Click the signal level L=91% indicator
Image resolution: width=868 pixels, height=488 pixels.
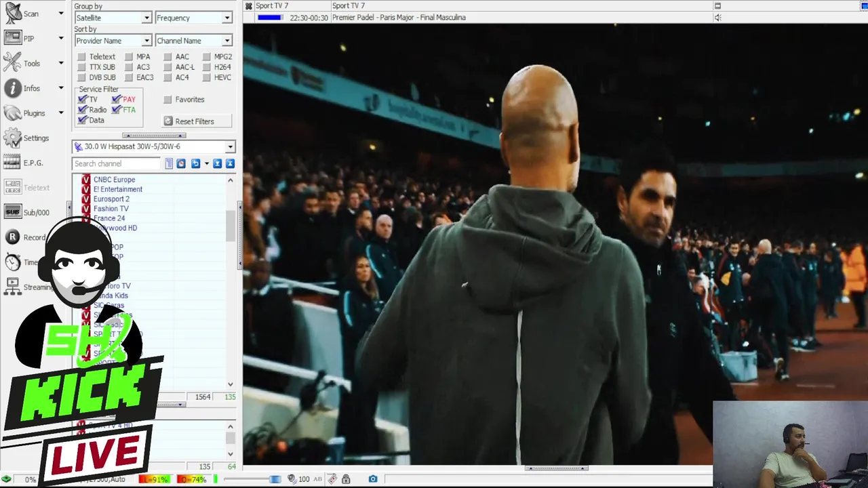154,479
